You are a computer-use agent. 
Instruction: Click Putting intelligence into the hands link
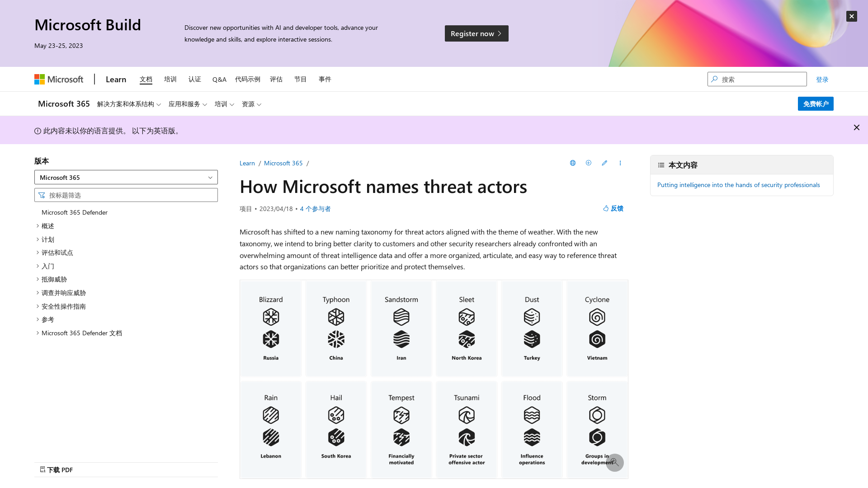[738, 185]
